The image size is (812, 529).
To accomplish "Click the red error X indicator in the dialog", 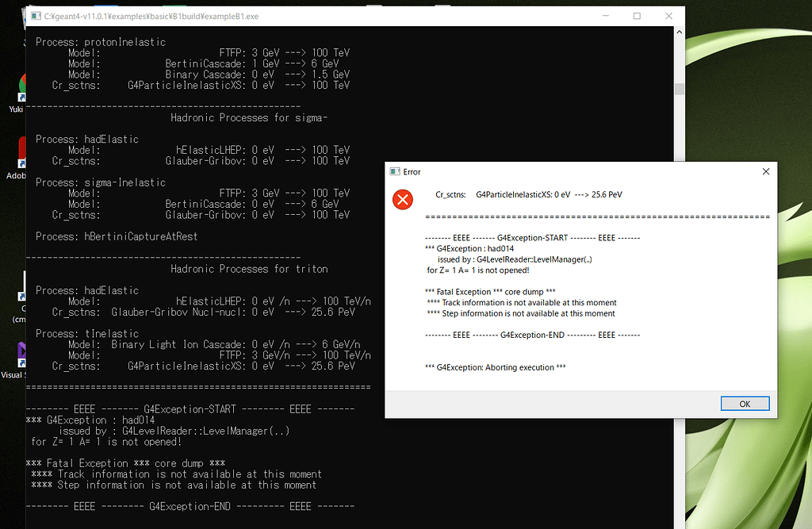I will [x=402, y=200].
